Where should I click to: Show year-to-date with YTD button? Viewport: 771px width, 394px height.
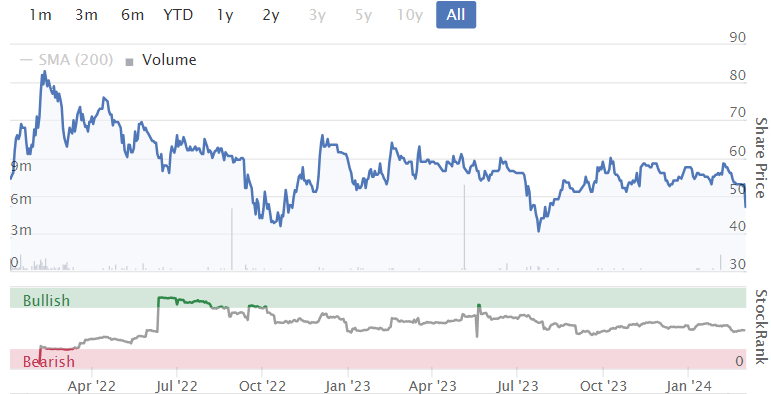tap(178, 15)
